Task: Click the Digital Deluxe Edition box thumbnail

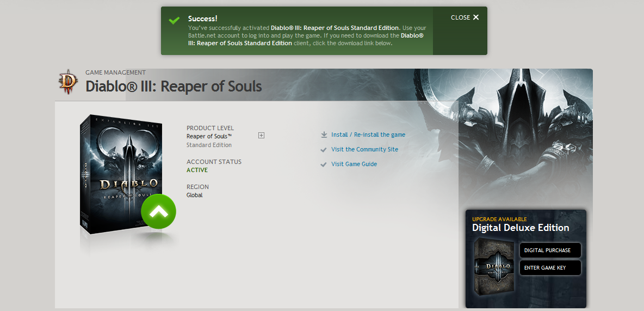Action: coord(494,266)
